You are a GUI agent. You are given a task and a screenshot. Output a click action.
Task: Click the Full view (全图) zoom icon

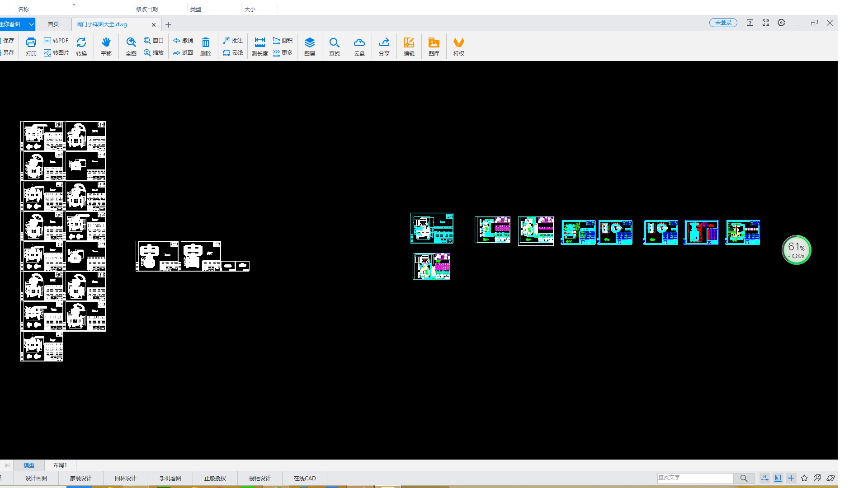131,43
